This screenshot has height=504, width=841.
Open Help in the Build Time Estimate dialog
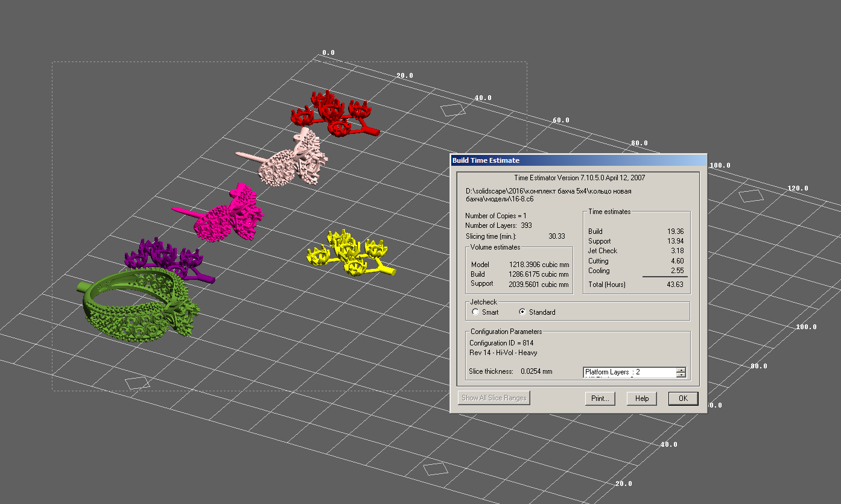pyautogui.click(x=642, y=398)
